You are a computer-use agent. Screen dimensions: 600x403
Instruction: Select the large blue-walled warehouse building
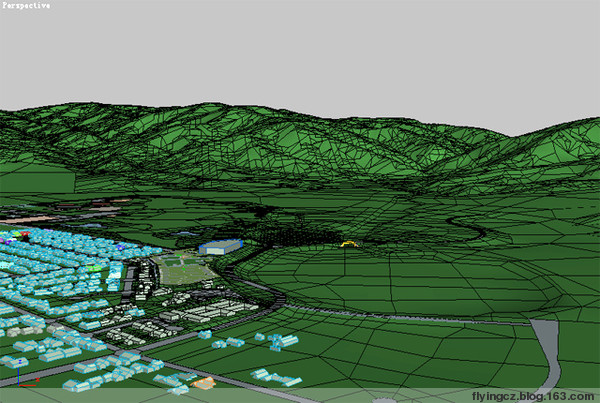tap(221, 246)
